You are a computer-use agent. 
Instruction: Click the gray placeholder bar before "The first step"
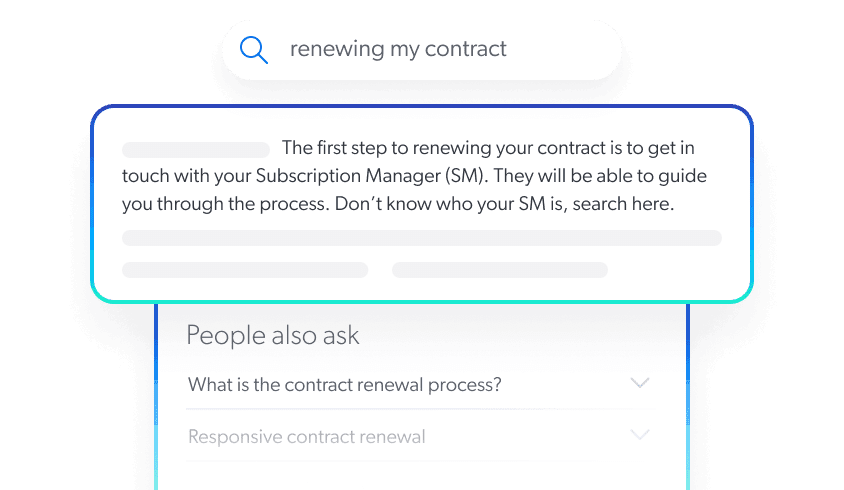pos(196,150)
